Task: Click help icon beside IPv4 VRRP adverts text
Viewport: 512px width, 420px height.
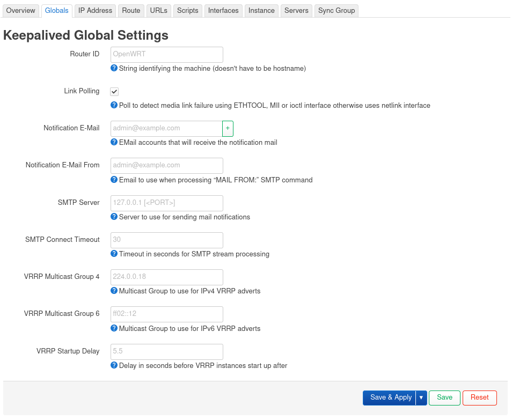Action: tap(114, 290)
